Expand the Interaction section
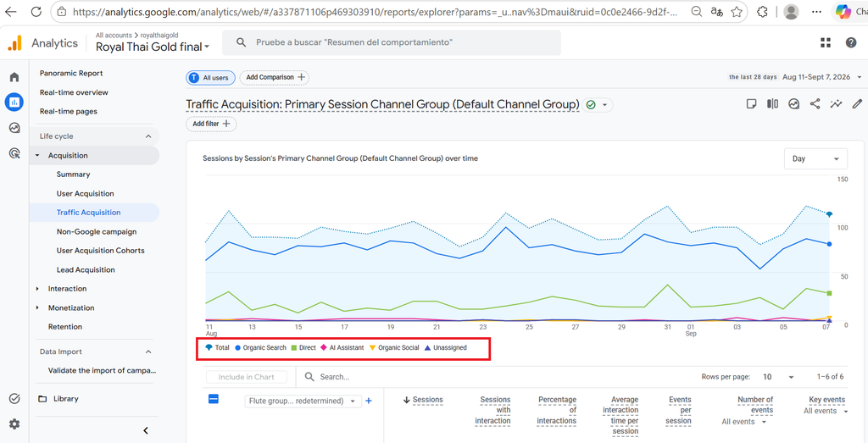 [37, 289]
